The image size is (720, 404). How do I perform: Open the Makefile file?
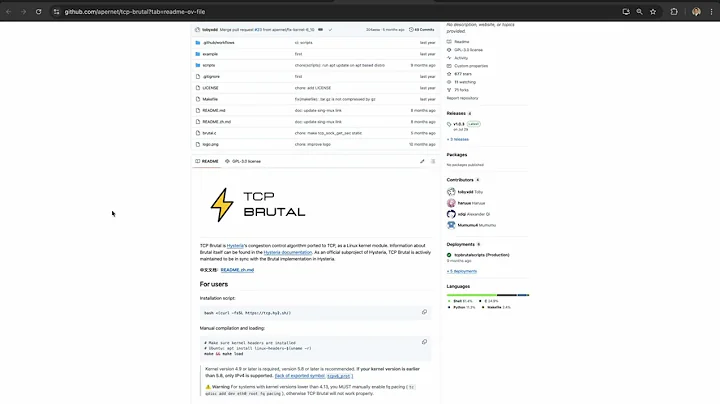pos(210,99)
